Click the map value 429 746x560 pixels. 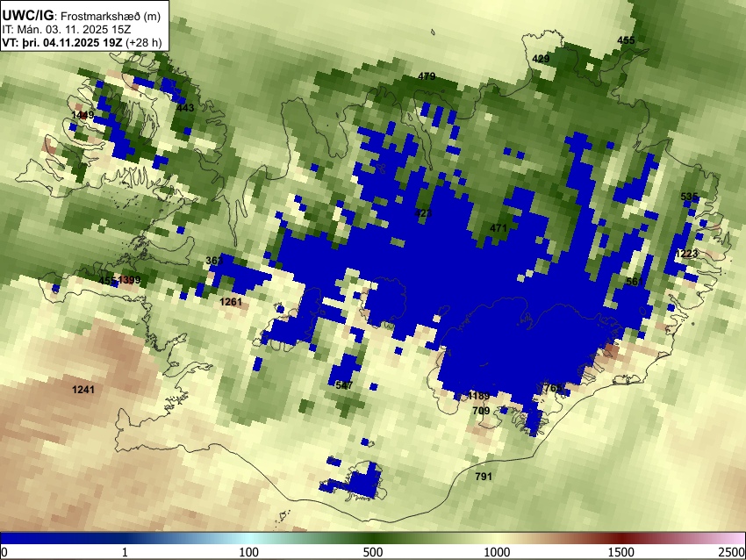(541, 59)
